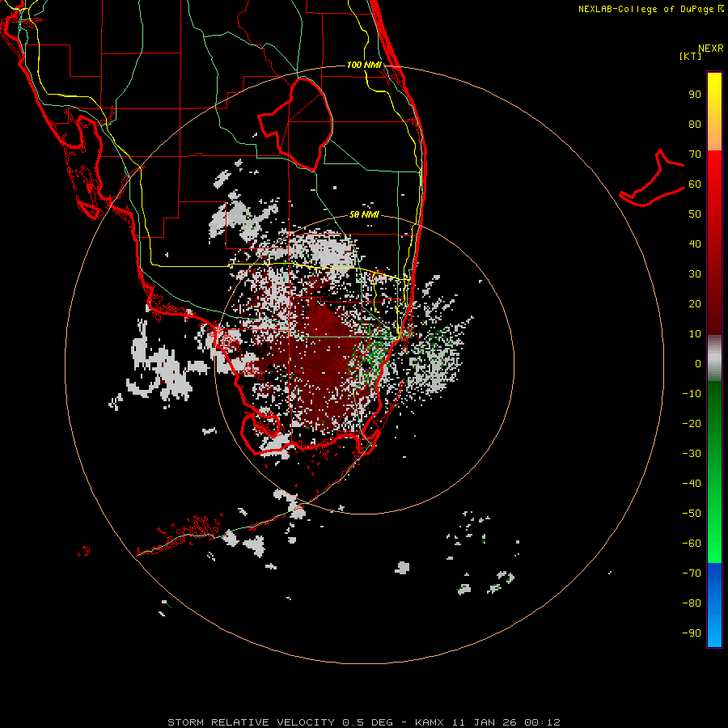The width and height of the screenshot is (728, 728).
Task: Click the -70 value on velocity scale
Action: pyautogui.click(x=692, y=573)
